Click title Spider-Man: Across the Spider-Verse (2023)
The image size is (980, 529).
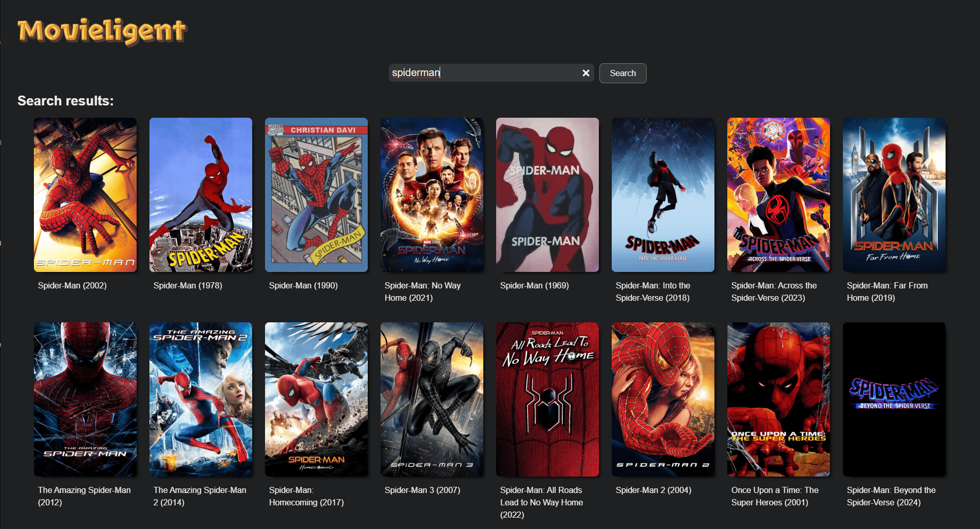click(774, 291)
